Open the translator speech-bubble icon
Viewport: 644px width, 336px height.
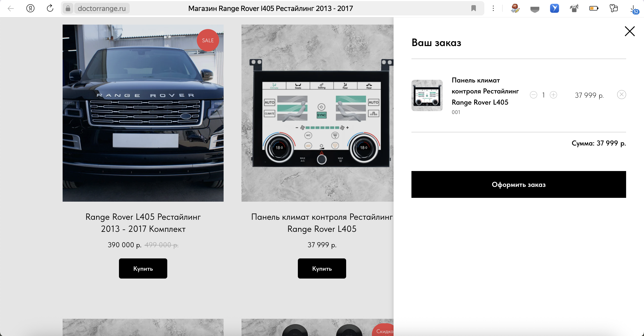[x=614, y=8]
